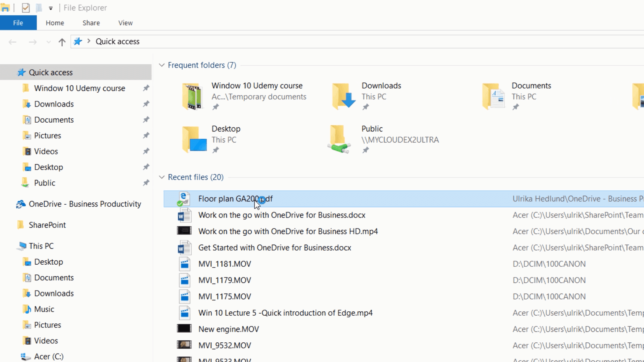The height and width of the screenshot is (362, 644).
Task: Open the Downloads folder icon in Frequent folders
Action: [343, 97]
